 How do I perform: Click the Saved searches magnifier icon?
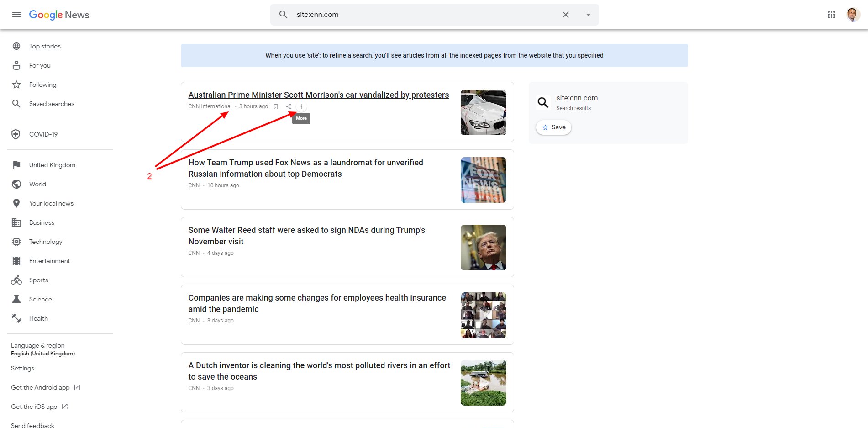[x=16, y=104]
